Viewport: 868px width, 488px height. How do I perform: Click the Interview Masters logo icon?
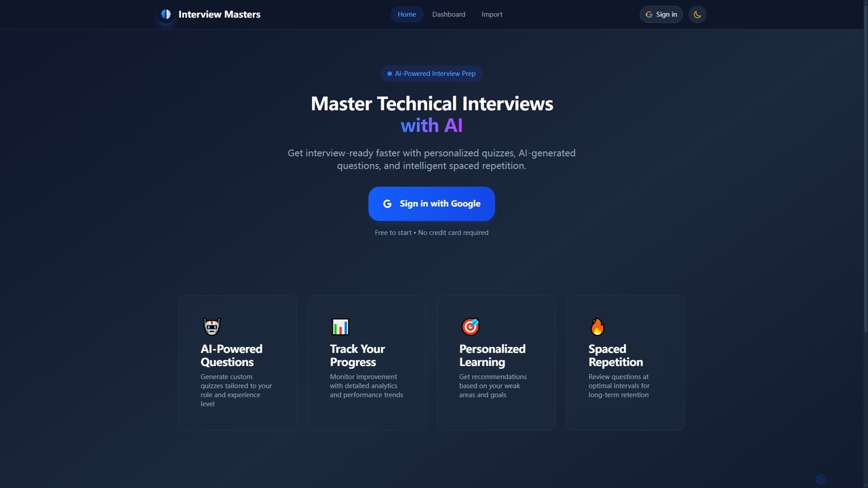(x=166, y=14)
